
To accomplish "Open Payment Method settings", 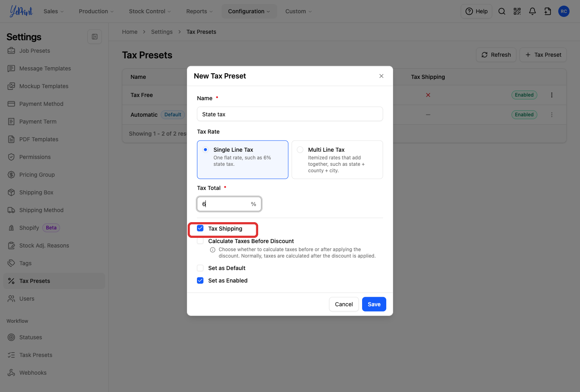I will [x=54, y=104].
